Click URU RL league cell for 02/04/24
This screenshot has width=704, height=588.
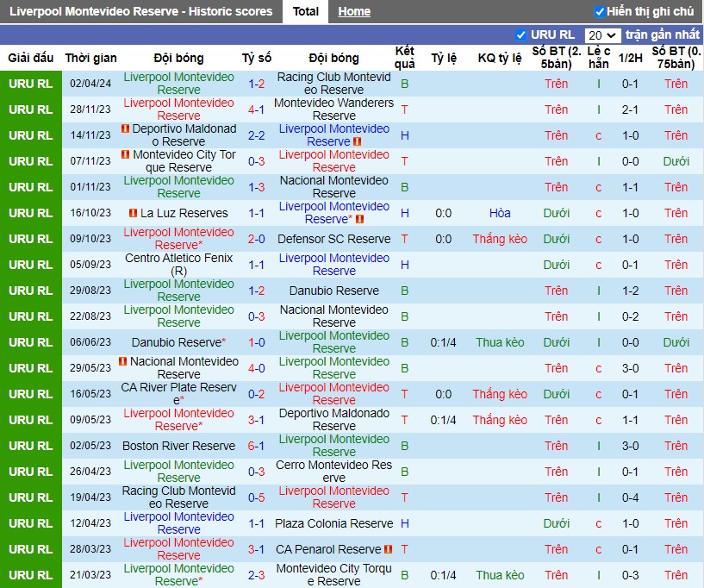click(30, 84)
